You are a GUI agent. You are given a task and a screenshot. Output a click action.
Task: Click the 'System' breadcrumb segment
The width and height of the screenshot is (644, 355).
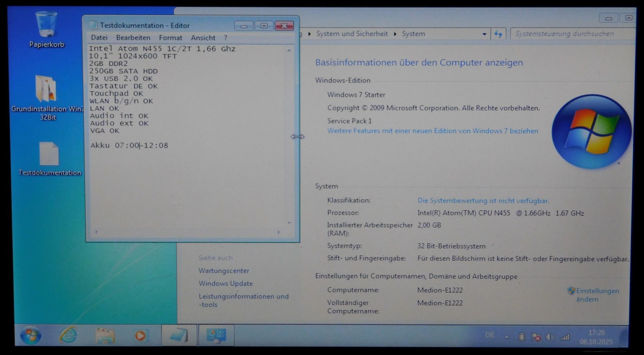(x=413, y=34)
